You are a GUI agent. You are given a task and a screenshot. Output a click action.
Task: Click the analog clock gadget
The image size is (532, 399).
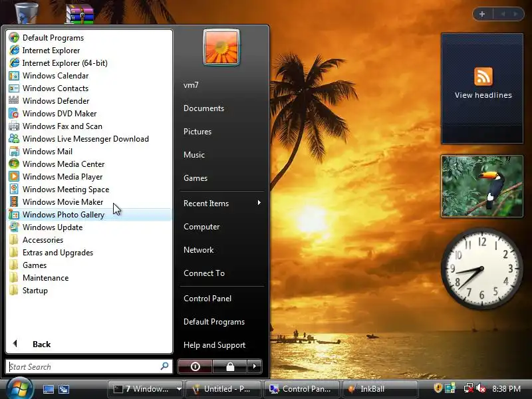[482, 269]
